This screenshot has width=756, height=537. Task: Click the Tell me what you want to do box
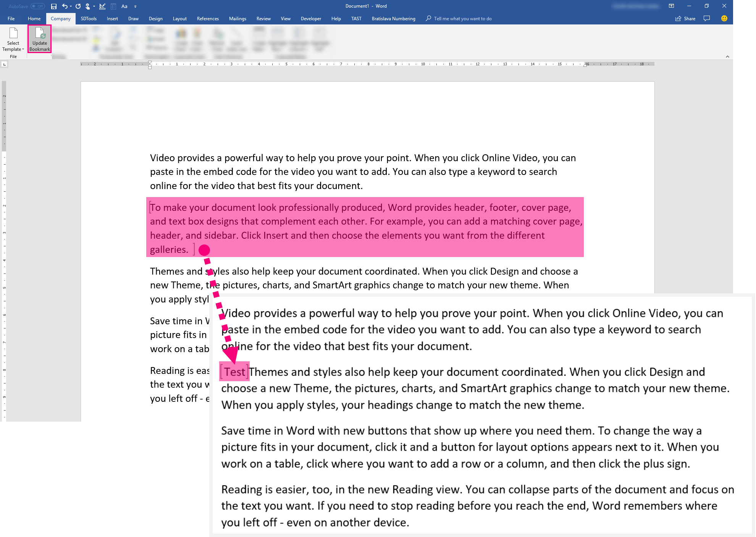[x=459, y=18]
